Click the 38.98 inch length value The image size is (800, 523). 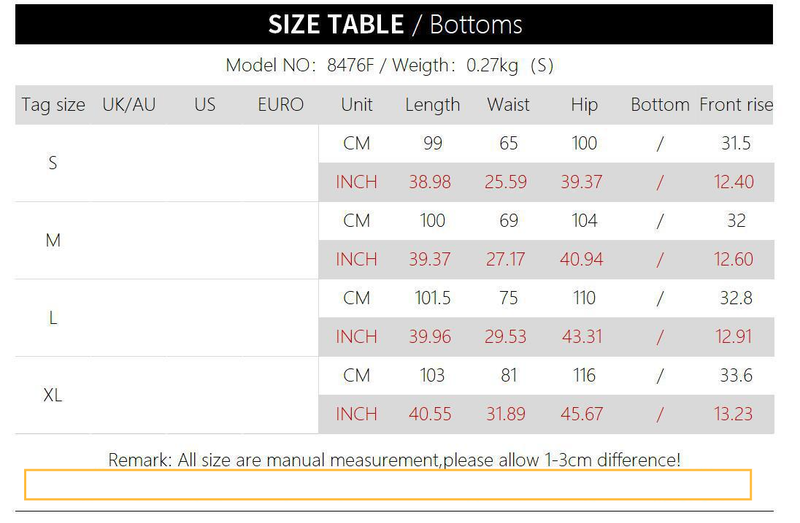click(x=430, y=182)
